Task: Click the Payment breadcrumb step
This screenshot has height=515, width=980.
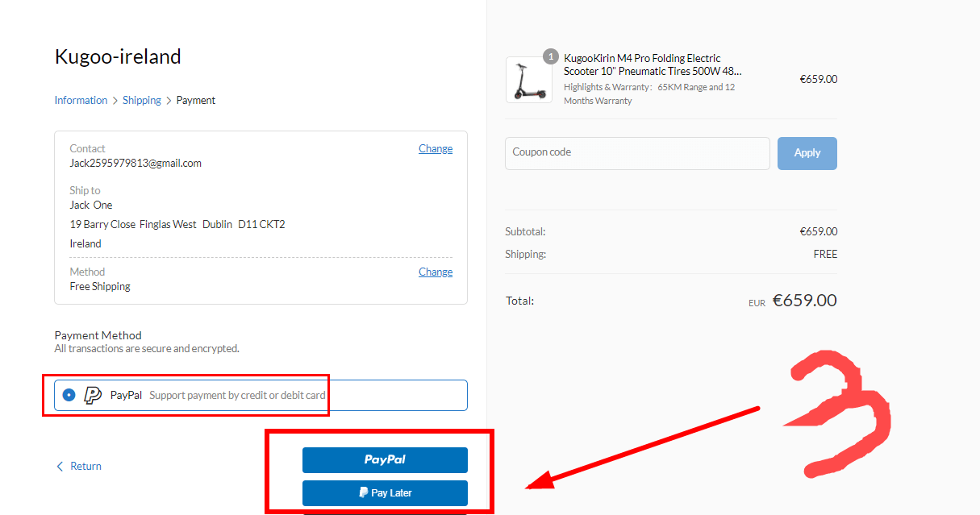Action: tap(196, 101)
